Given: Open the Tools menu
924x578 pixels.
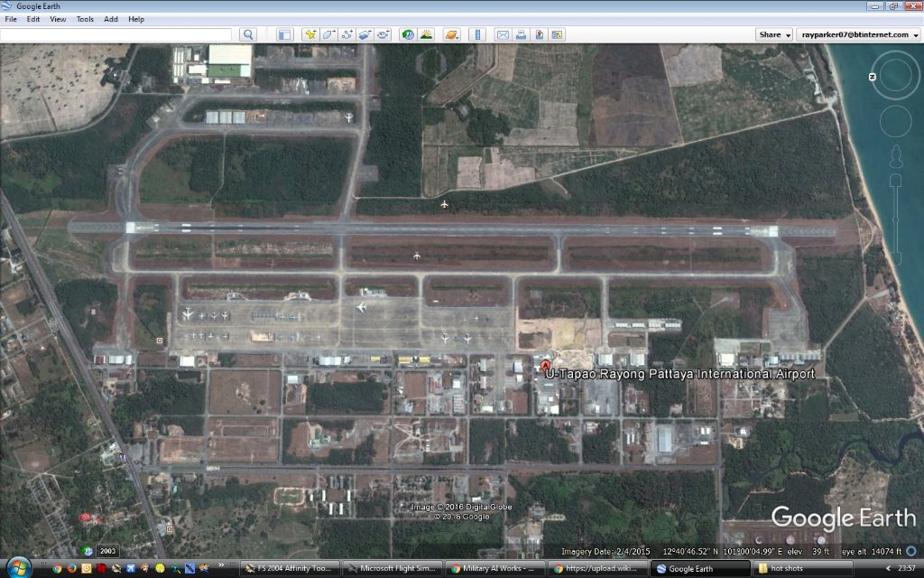Looking at the screenshot, I should [x=85, y=19].
